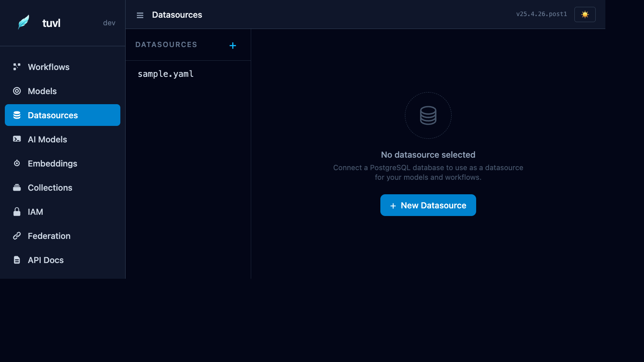644x362 pixels.
Task: Open Collections section
Action: pos(62,187)
